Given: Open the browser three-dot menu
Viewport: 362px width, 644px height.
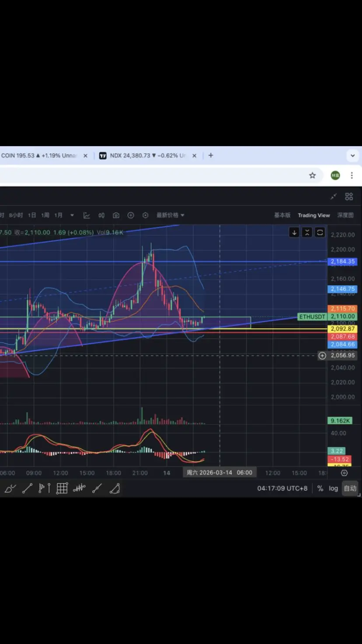Looking at the screenshot, I should click(352, 175).
